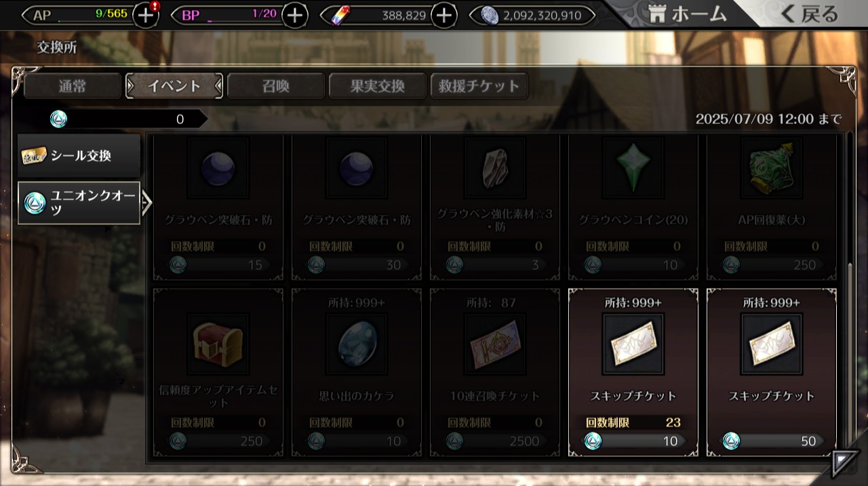
Task: Select the 10-cost スキップチケット ticket icon
Action: tap(633, 344)
